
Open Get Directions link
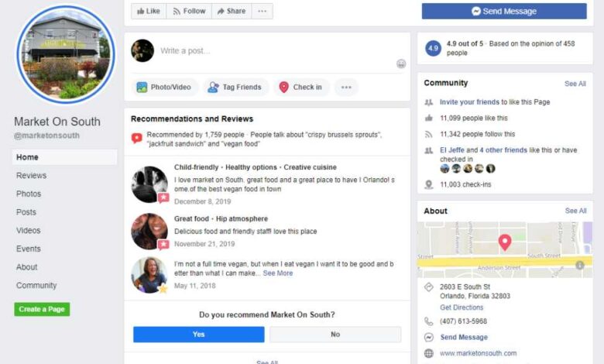point(462,307)
